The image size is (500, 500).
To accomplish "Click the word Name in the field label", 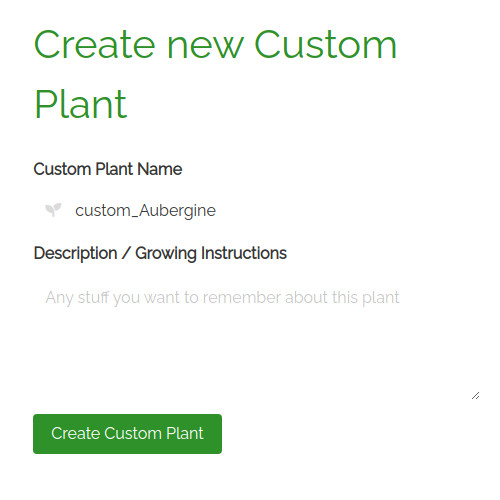I will [160, 169].
